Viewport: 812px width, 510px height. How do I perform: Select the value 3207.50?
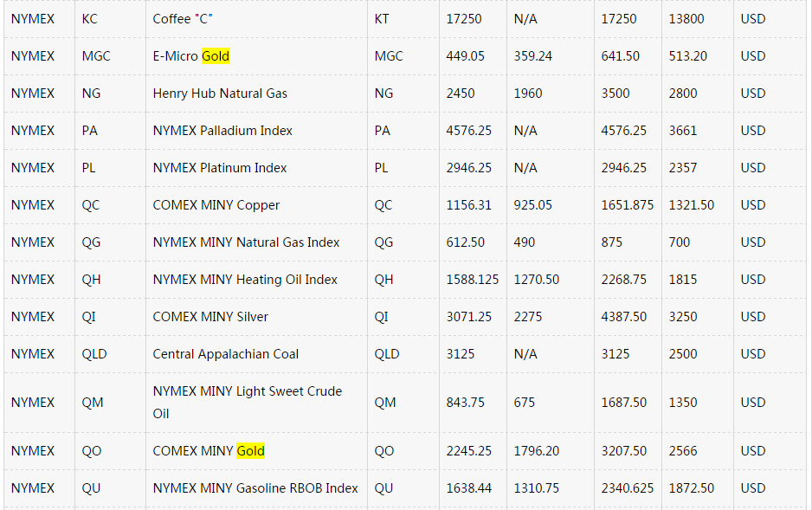(x=623, y=451)
